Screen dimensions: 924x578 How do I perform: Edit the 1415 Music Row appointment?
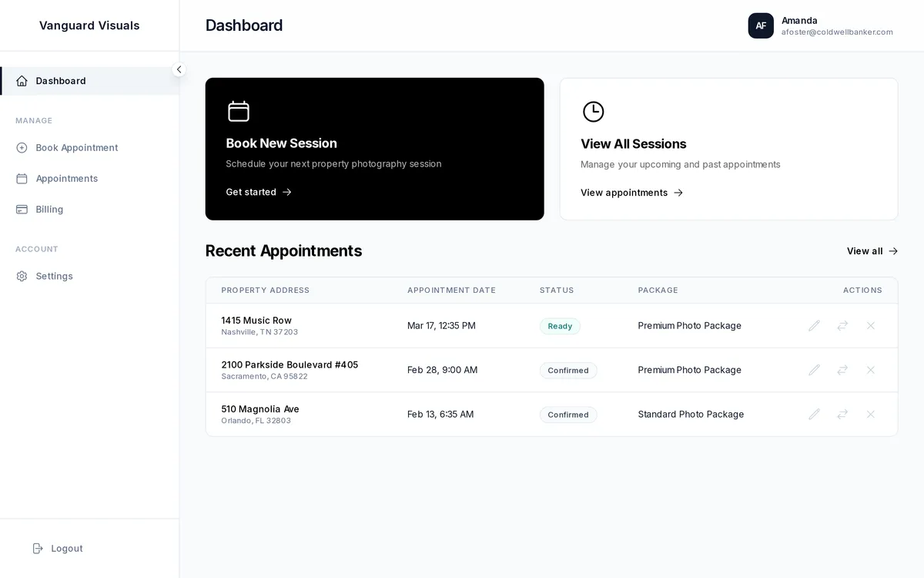point(814,325)
